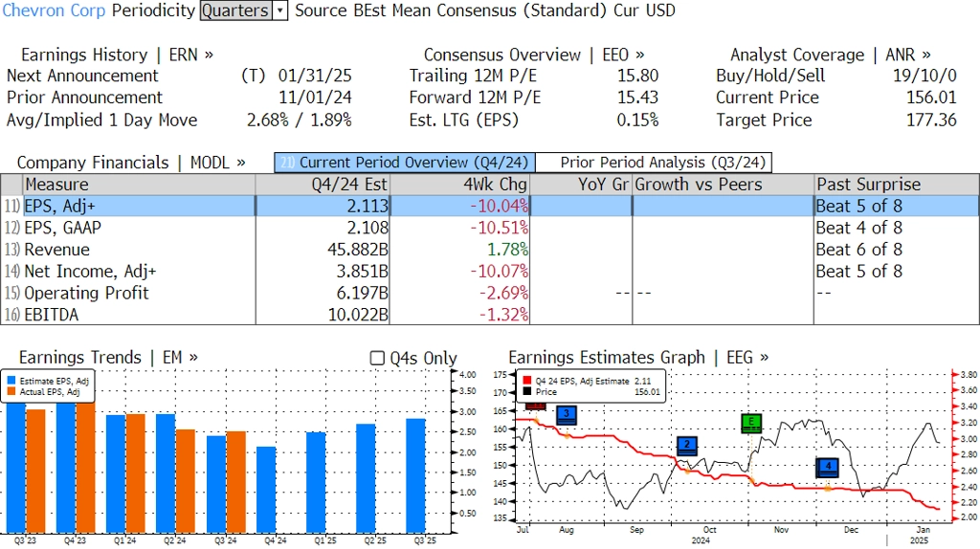Click Beat 4 of 8 for EPS GAAP
The height and width of the screenshot is (549, 980).
click(x=858, y=228)
